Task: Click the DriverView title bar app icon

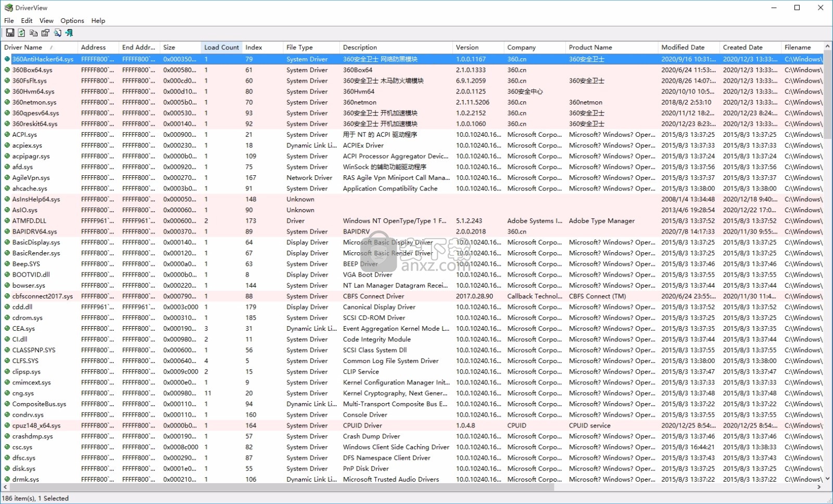Action: coord(8,8)
